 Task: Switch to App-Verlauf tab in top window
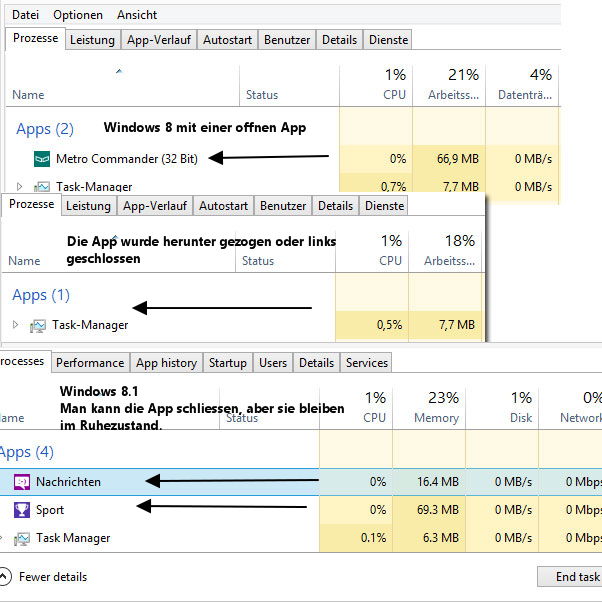(x=159, y=40)
